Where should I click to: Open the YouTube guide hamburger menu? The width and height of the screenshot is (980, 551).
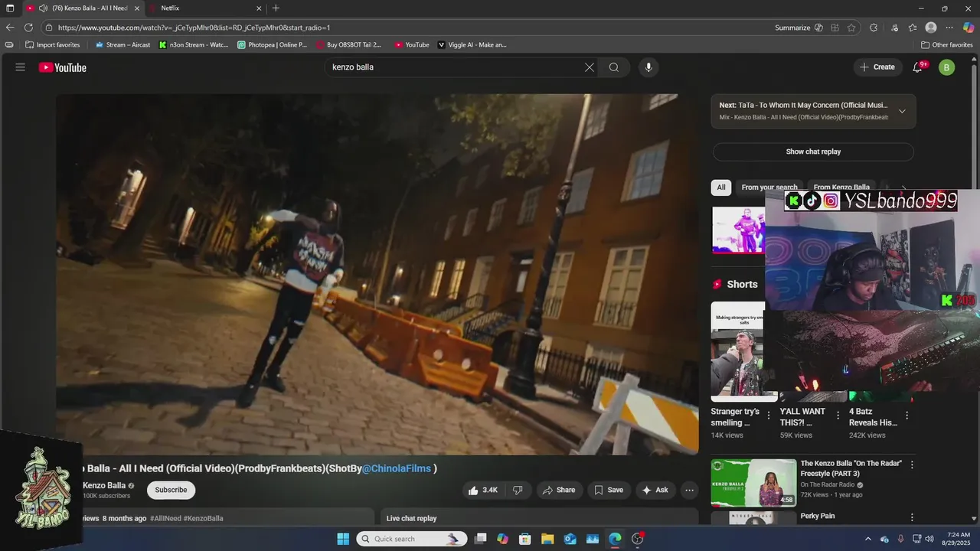click(21, 67)
